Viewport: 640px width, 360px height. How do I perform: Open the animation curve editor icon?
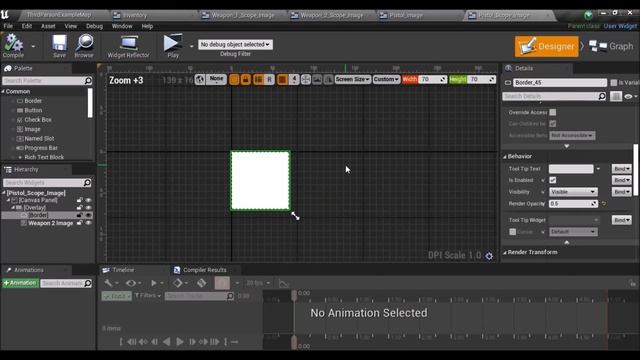284,283
